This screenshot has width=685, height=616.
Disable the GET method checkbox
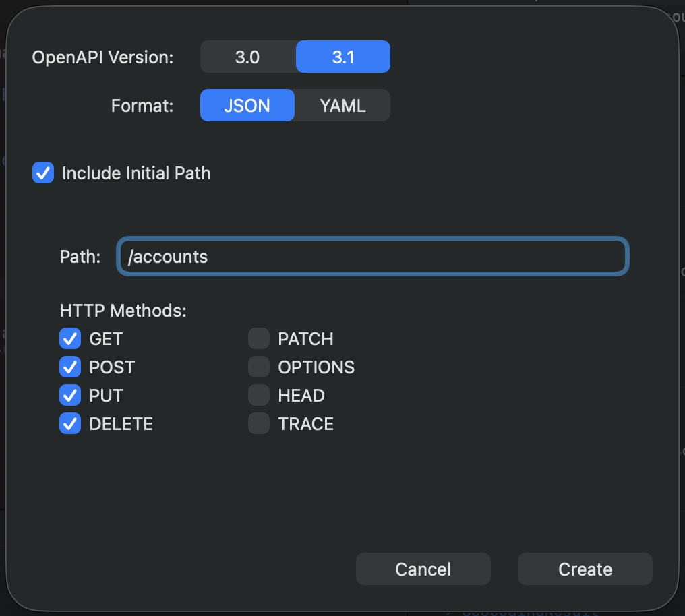(x=69, y=338)
